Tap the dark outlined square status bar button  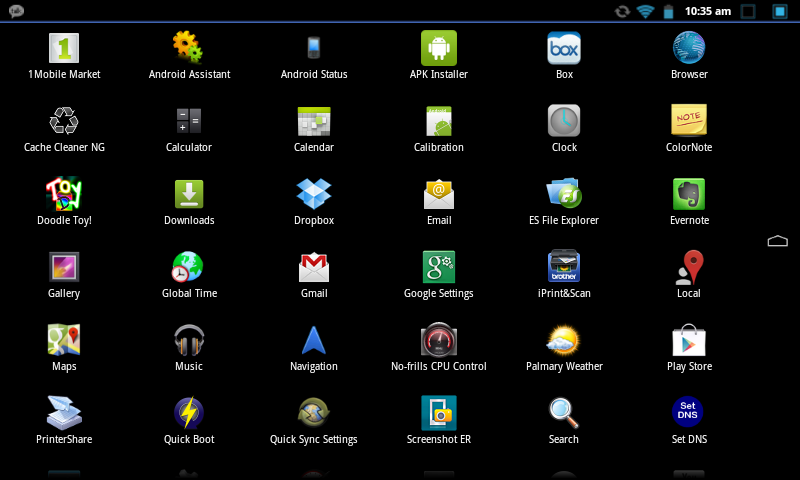tap(748, 11)
